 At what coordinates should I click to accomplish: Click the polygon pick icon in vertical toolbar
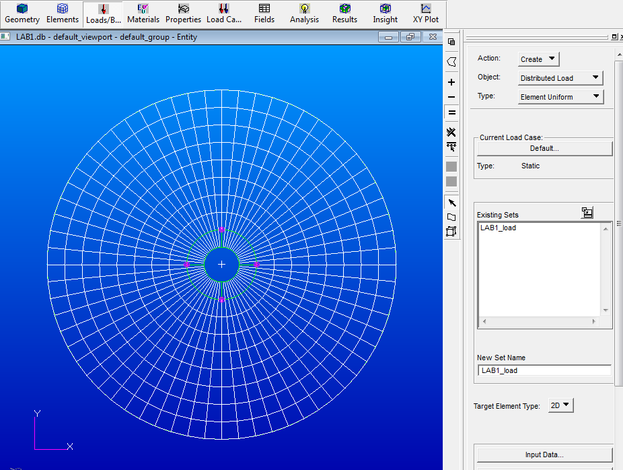(452, 62)
